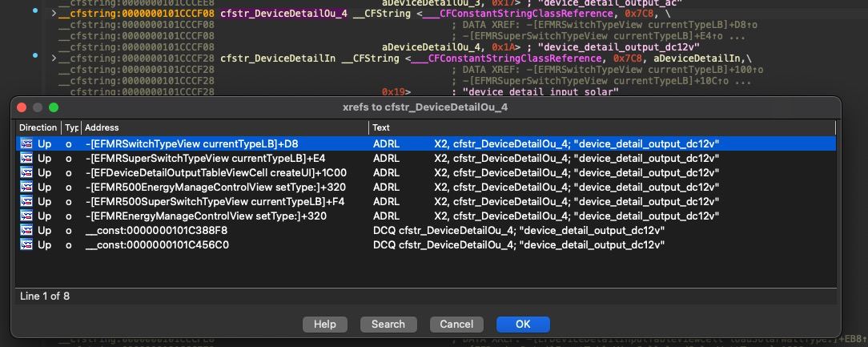Click cfstr_DeviceDetailIn label in disassembly view

coord(277,59)
